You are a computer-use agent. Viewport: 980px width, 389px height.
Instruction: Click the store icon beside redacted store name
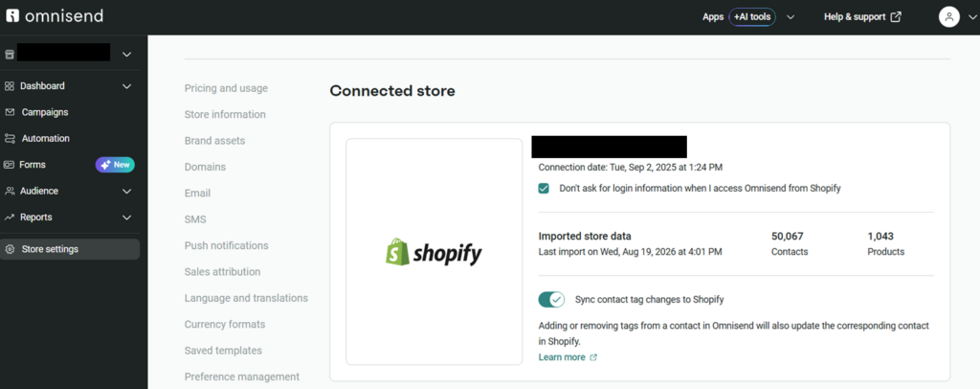[10, 55]
